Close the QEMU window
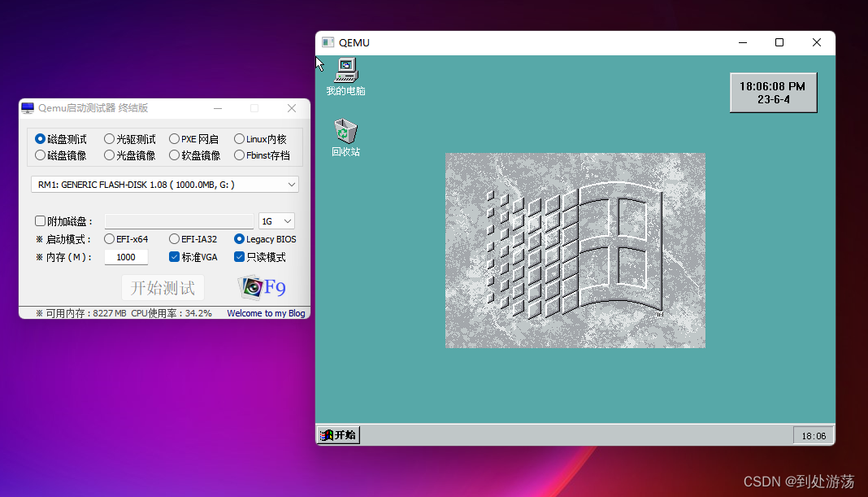This screenshot has width=868, height=497. [817, 42]
